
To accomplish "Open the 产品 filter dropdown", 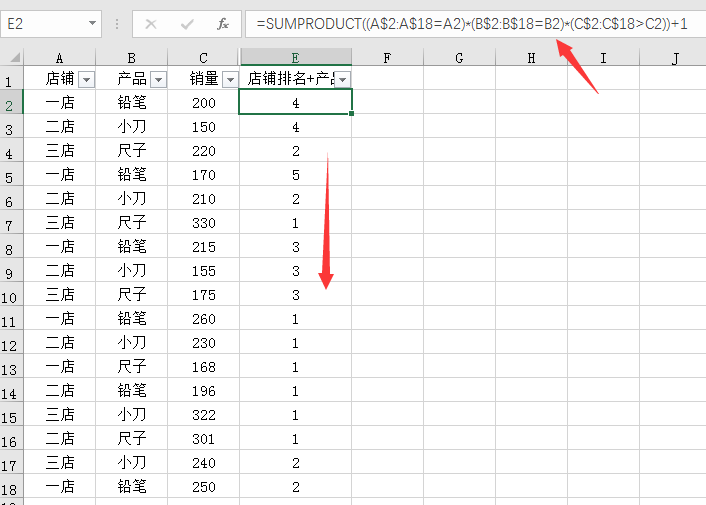I will coord(158,80).
